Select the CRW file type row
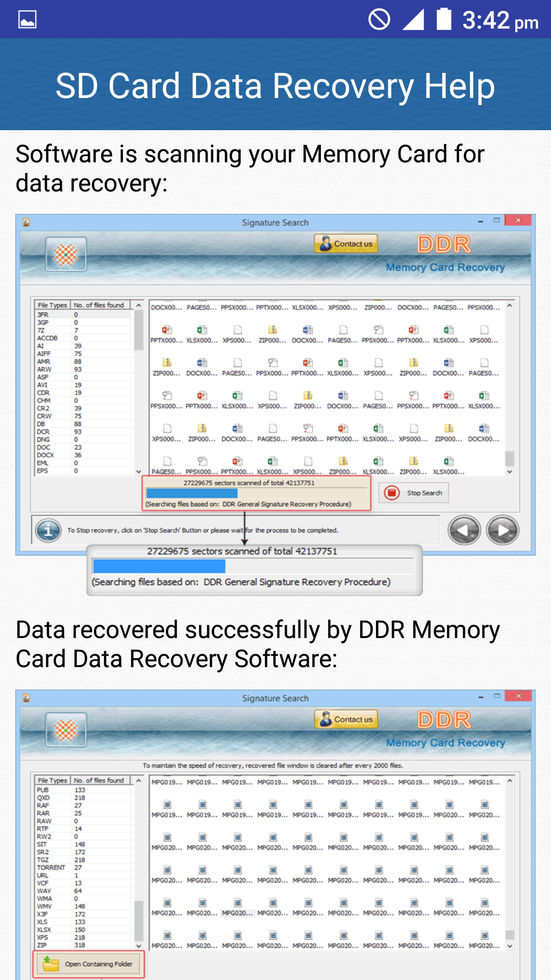Image resolution: width=551 pixels, height=980 pixels. [x=83, y=416]
